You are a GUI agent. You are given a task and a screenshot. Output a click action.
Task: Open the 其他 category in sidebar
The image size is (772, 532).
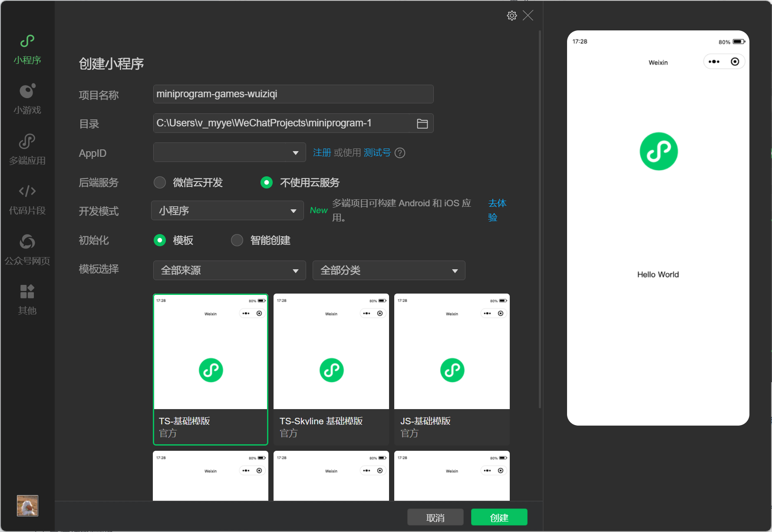[27, 300]
